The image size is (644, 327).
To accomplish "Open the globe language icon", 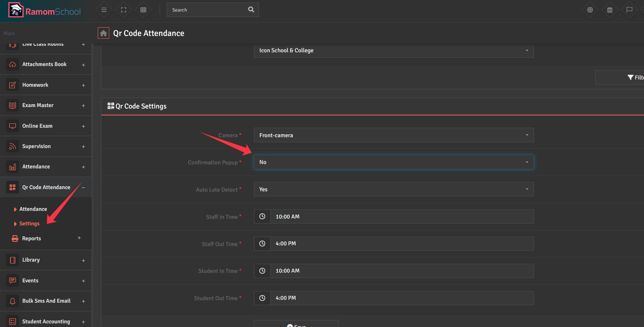I will pyautogui.click(x=590, y=10).
